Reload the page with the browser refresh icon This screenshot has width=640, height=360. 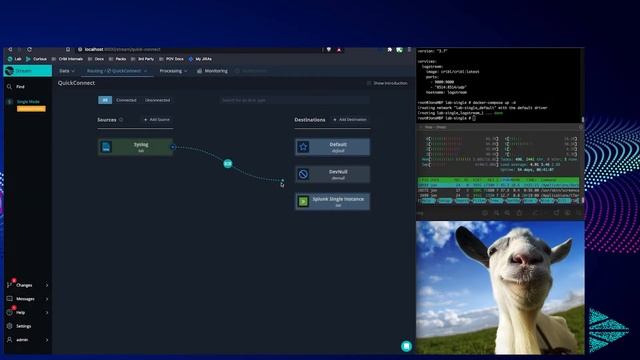tap(29, 49)
